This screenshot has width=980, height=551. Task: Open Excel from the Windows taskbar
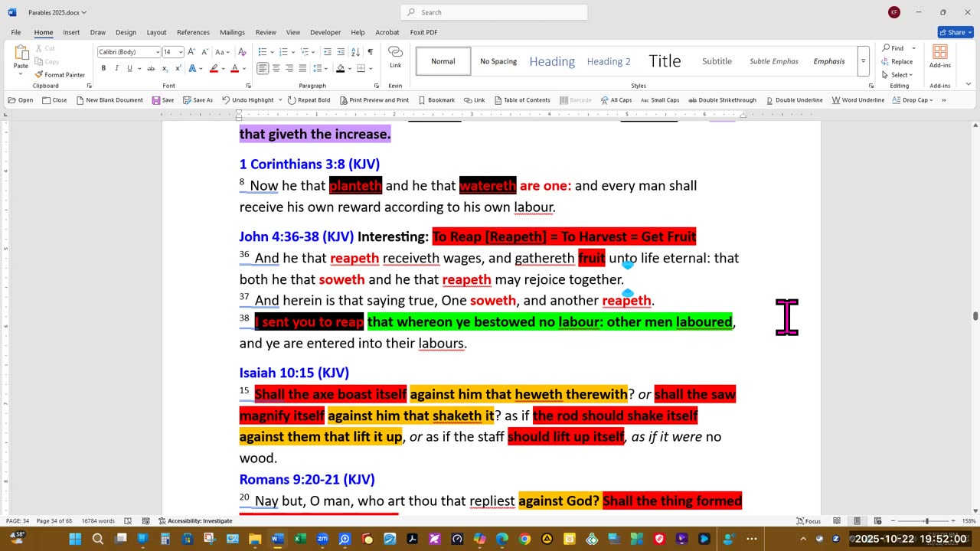coord(299,539)
